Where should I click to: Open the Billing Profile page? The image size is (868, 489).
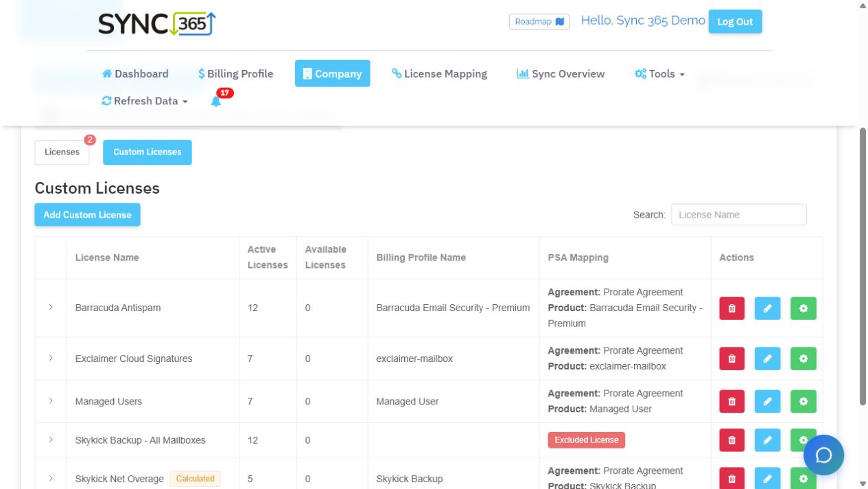235,73
